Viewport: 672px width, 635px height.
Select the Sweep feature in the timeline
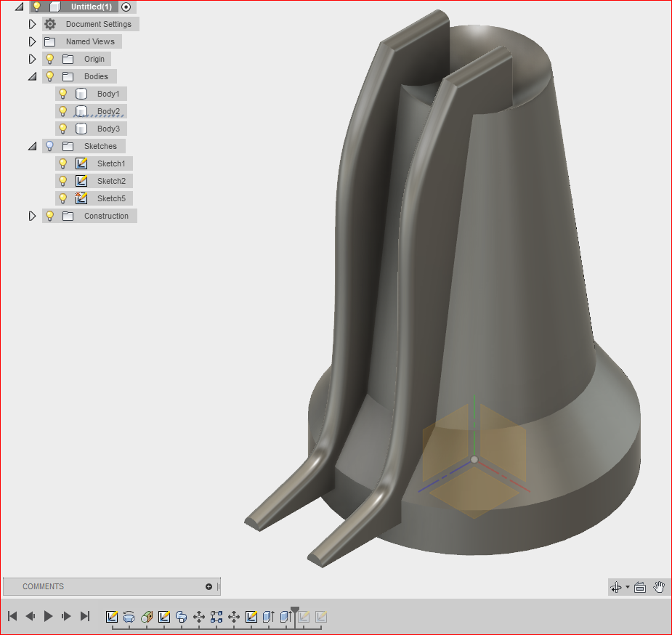[x=182, y=617]
